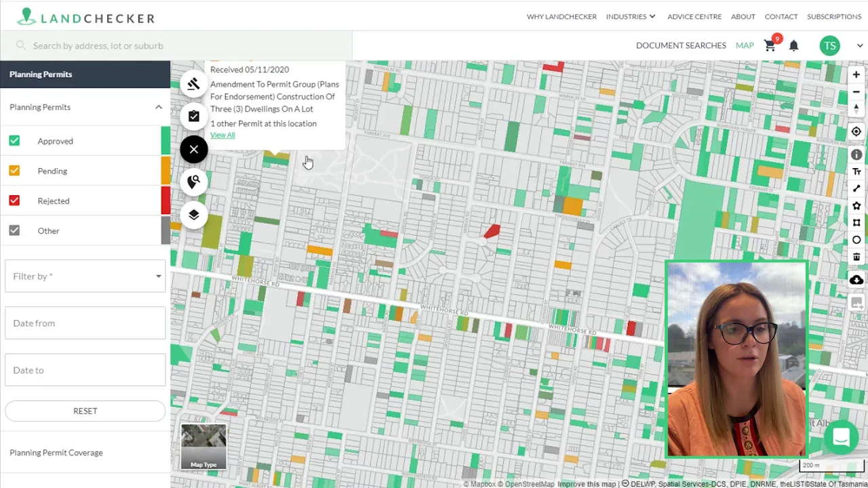Locate my position on map
Viewport: 868px width, 488px height.
(856, 131)
